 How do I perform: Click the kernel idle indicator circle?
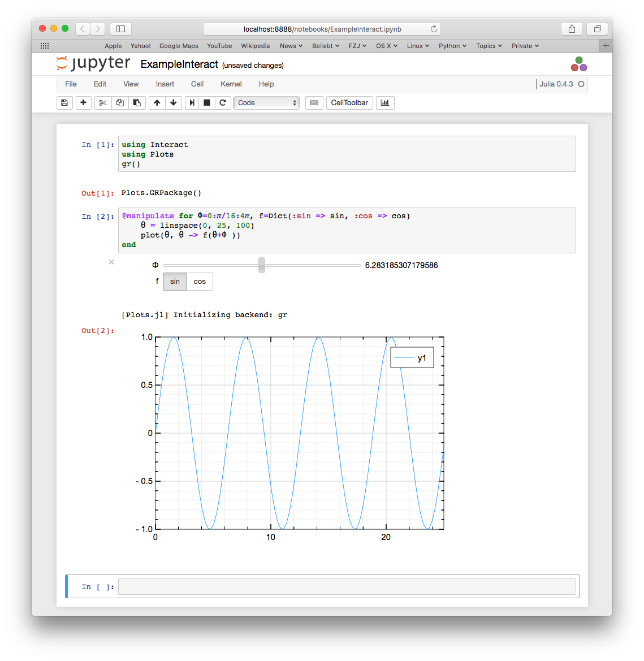coord(581,84)
